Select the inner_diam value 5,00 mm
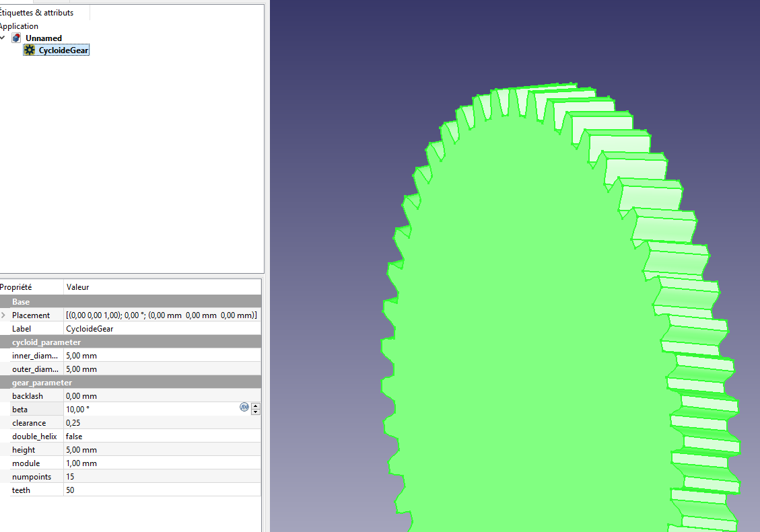This screenshot has height=532, width=760. (x=162, y=356)
